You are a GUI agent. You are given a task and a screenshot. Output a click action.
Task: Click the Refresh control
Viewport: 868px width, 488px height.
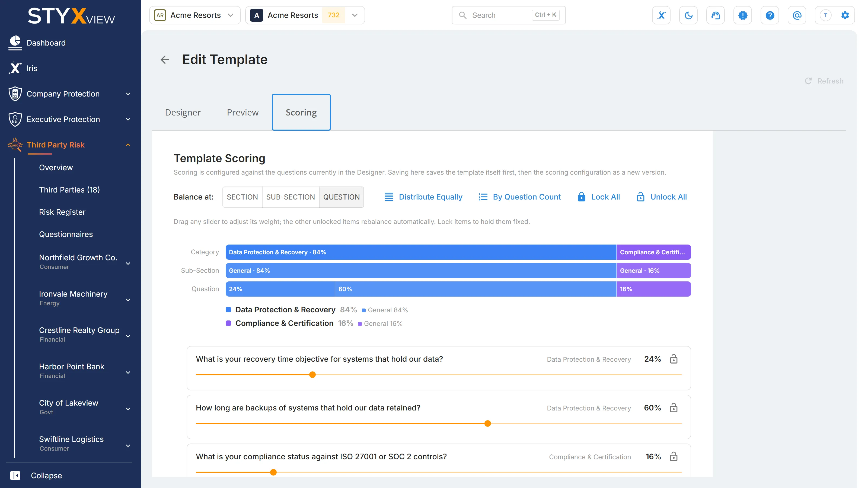[x=824, y=81]
